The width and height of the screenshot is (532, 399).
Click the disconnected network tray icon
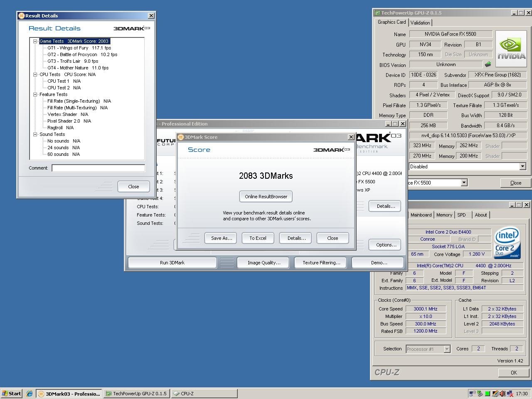pyautogui.click(x=510, y=394)
